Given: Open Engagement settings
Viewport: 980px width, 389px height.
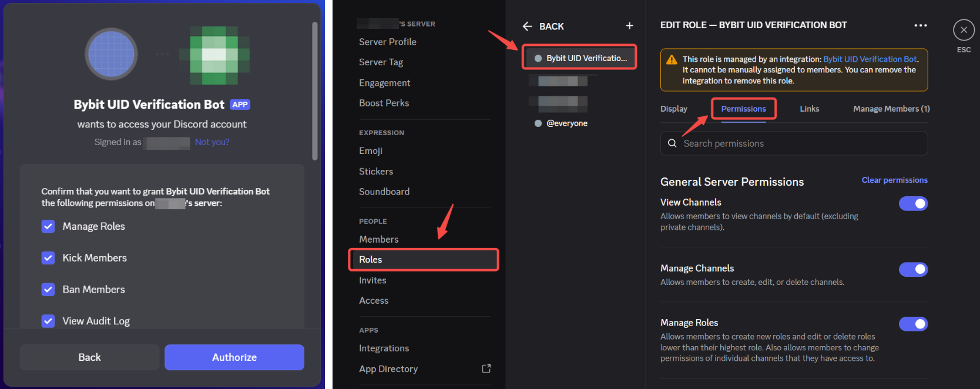Looking at the screenshot, I should coord(384,83).
